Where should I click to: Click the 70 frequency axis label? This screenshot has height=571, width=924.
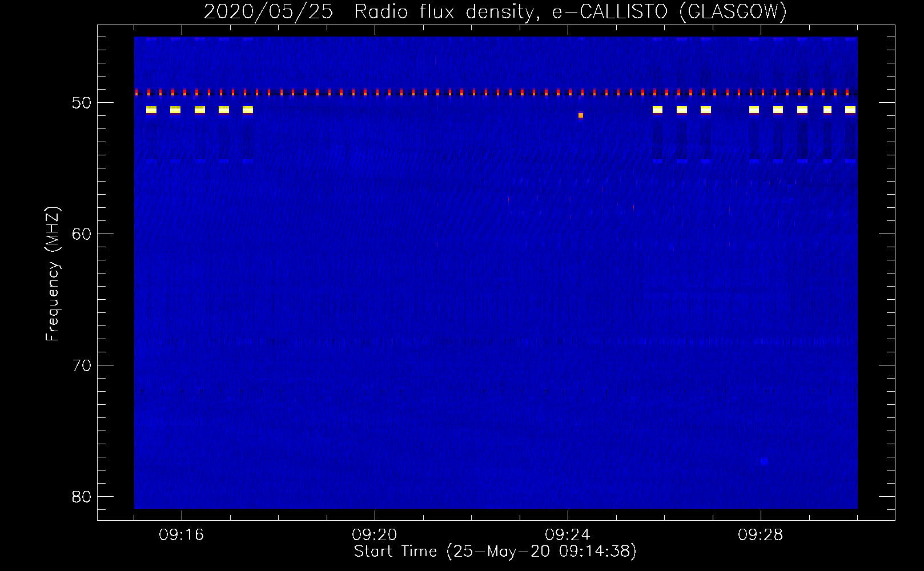pos(82,365)
